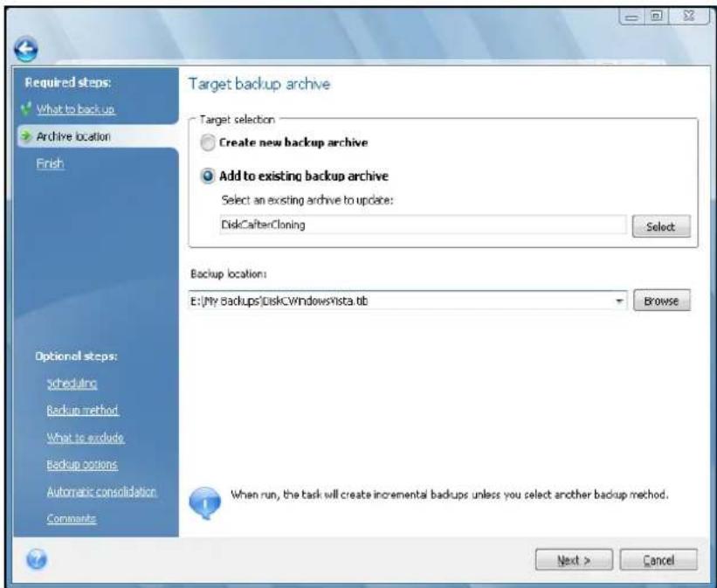The width and height of the screenshot is (717, 588).
Task: Click the Optional steps heading
Action: pos(76,356)
